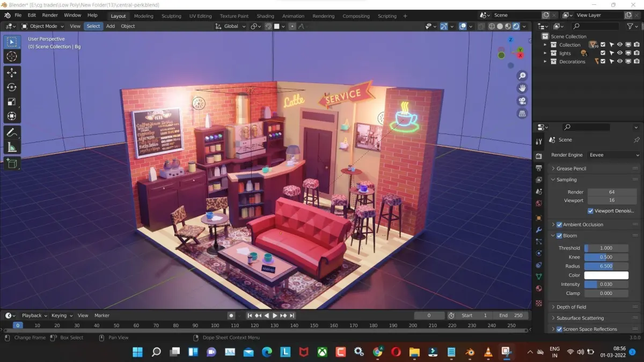The height and width of the screenshot is (362, 644).
Task: Hide the Decorations collection eye icon
Action: click(620, 62)
